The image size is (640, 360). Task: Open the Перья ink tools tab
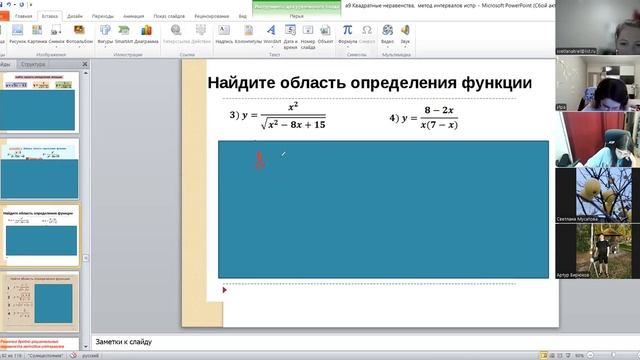pos(296,16)
